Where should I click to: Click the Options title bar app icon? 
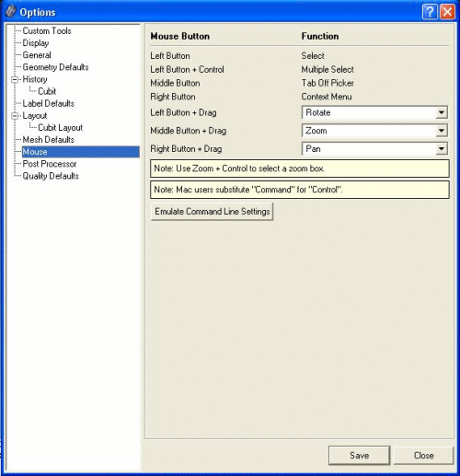[10, 12]
